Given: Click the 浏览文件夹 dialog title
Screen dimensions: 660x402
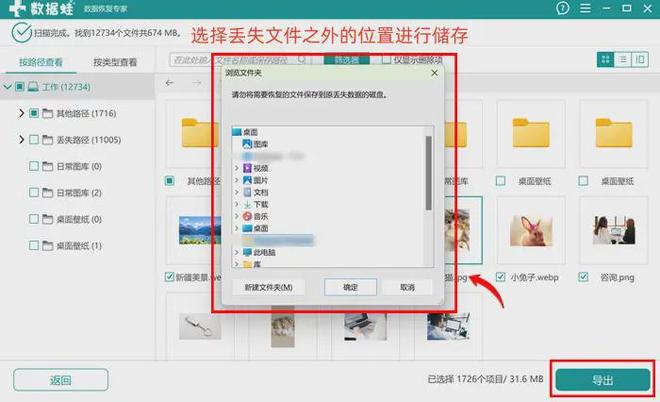Looking at the screenshot, I should tap(243, 73).
